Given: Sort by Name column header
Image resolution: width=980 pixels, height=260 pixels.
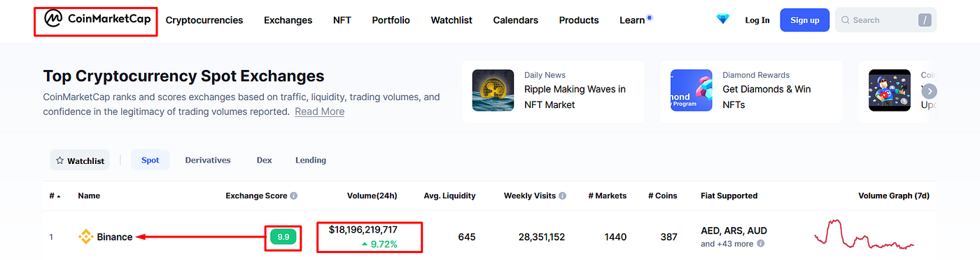Looking at the screenshot, I should tap(89, 196).
